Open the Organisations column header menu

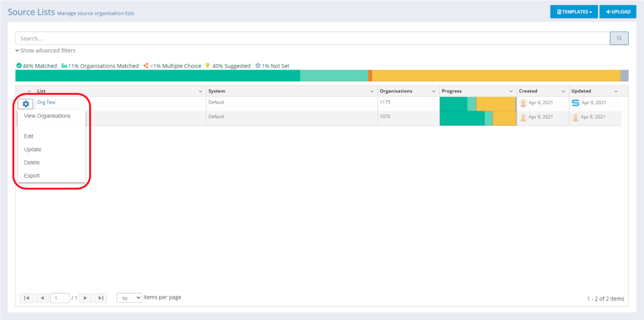pyautogui.click(x=433, y=91)
